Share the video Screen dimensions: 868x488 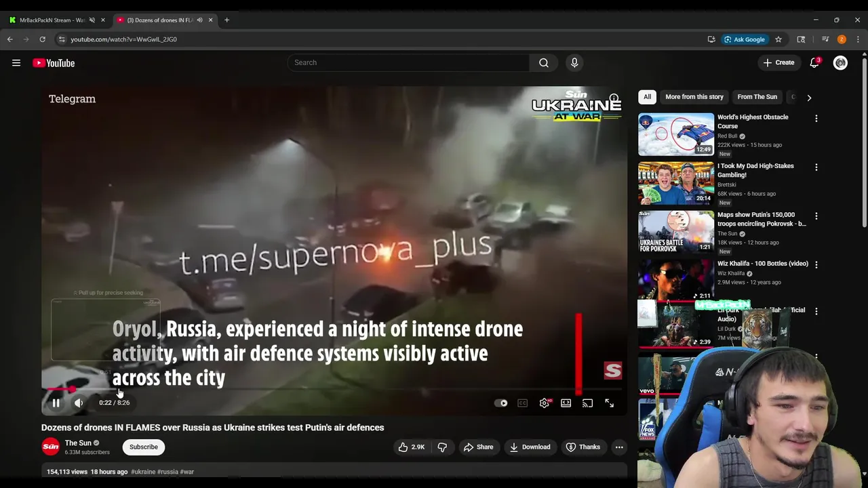[478, 447]
